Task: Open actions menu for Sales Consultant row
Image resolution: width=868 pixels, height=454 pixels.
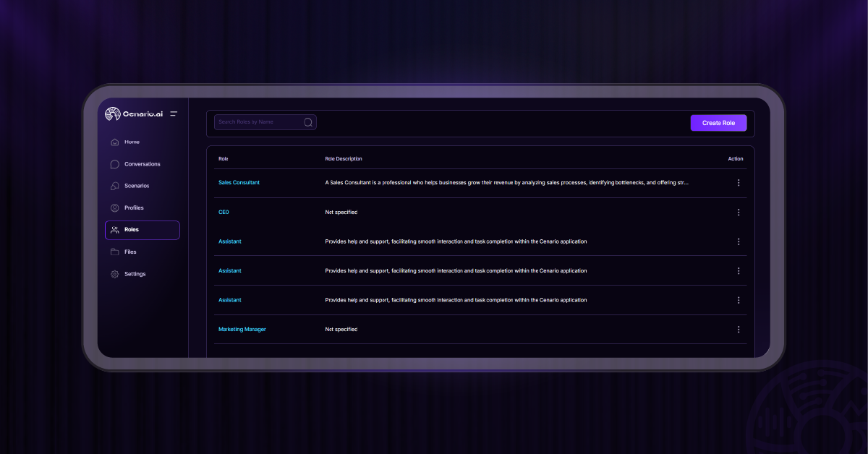Action: (739, 183)
